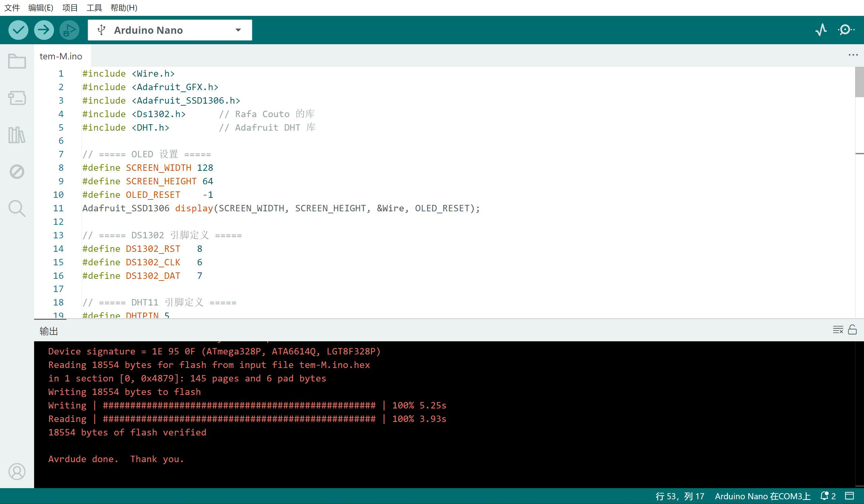Image resolution: width=864 pixels, height=504 pixels.
Task: Open the 工具 menu
Action: [x=94, y=7]
